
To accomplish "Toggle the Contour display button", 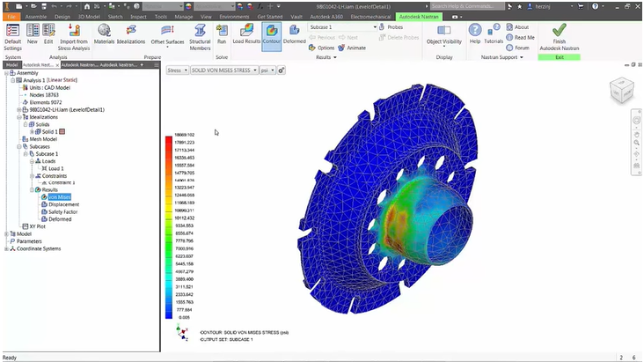I will (x=272, y=37).
